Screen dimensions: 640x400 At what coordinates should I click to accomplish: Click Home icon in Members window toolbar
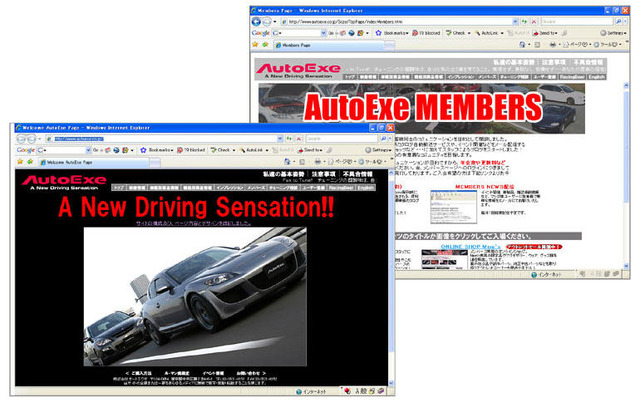coord(522,44)
